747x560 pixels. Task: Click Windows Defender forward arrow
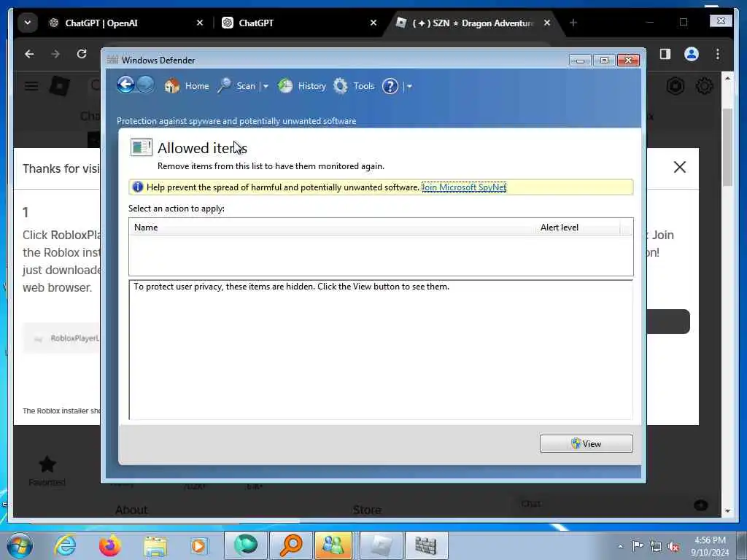coord(145,85)
